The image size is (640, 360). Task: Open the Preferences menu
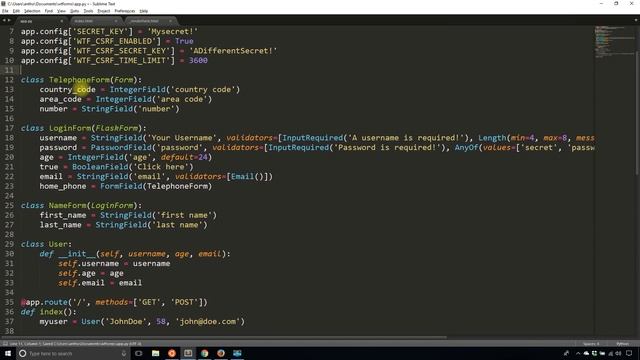tap(124, 11)
